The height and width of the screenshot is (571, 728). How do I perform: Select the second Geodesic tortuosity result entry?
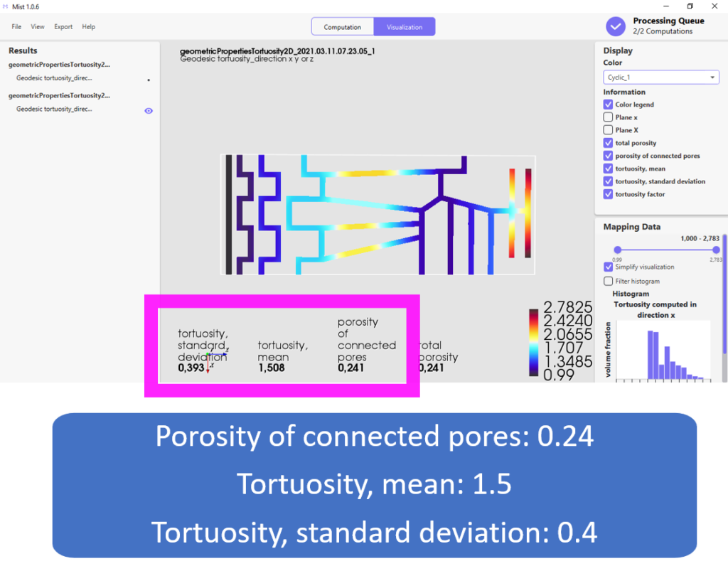pyautogui.click(x=54, y=110)
